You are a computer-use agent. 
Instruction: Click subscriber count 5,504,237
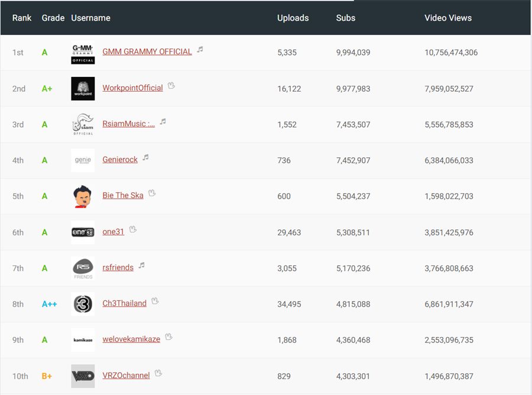point(353,196)
